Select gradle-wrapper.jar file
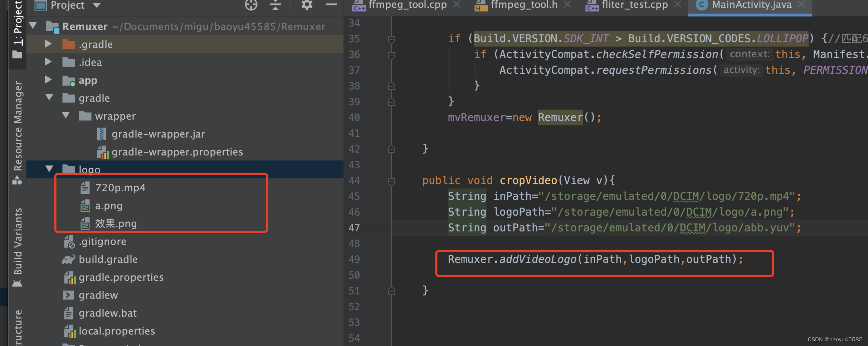This screenshot has height=346, width=868. [x=158, y=134]
